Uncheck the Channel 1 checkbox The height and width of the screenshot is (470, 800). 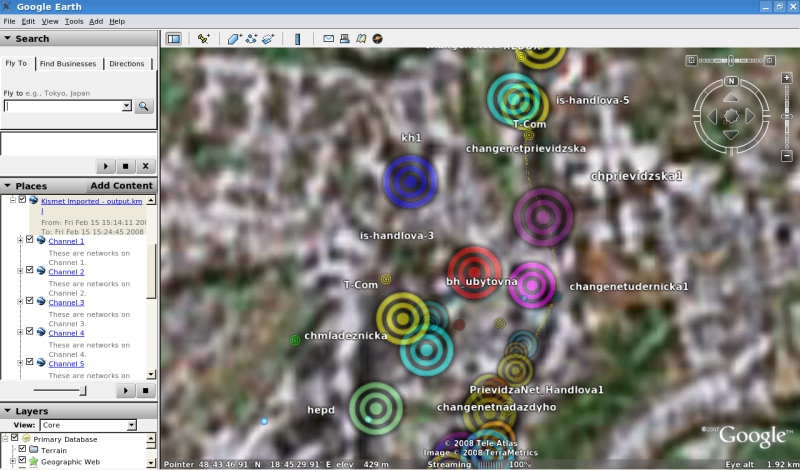pyautogui.click(x=30, y=239)
